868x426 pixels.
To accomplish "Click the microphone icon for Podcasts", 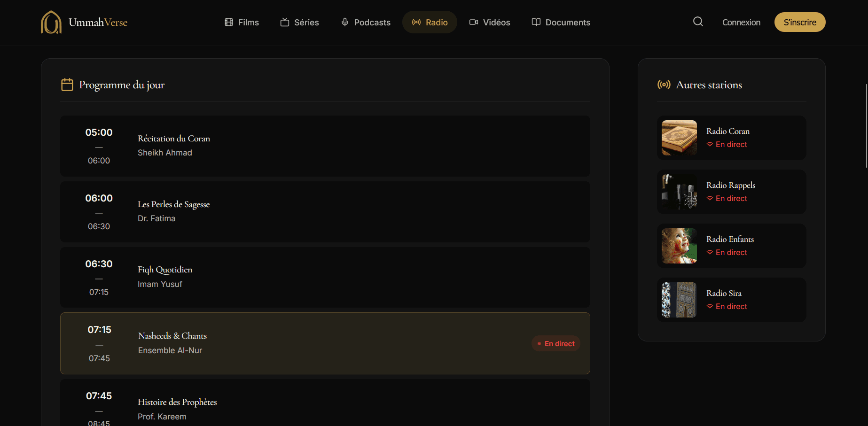I will pyautogui.click(x=345, y=22).
